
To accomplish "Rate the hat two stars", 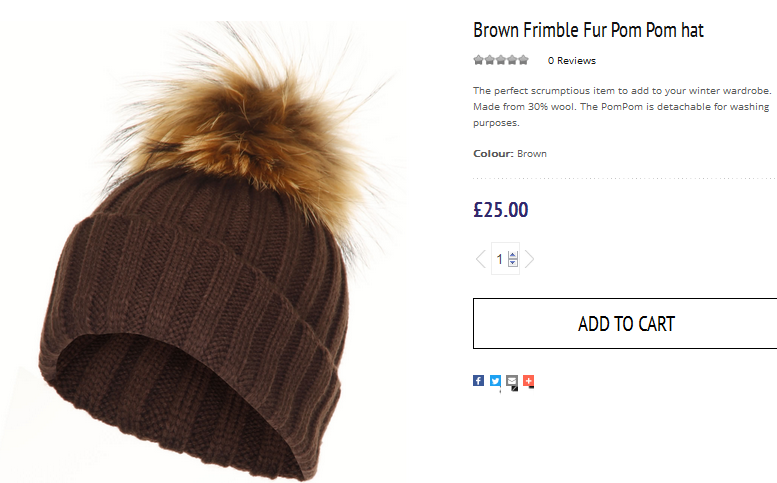I will click(490, 60).
